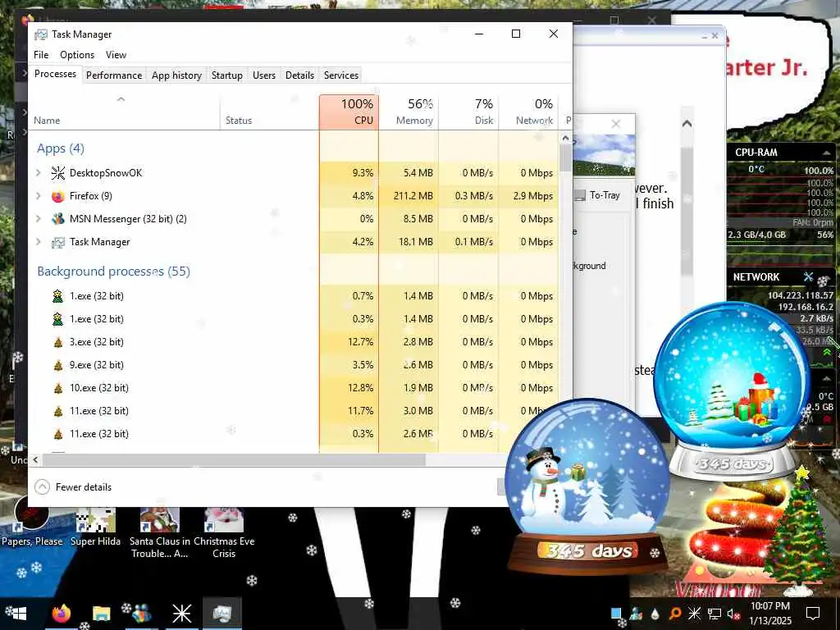The width and height of the screenshot is (840, 630).
Task: Click the snowman snow globe countdown widget
Action: coord(587,485)
